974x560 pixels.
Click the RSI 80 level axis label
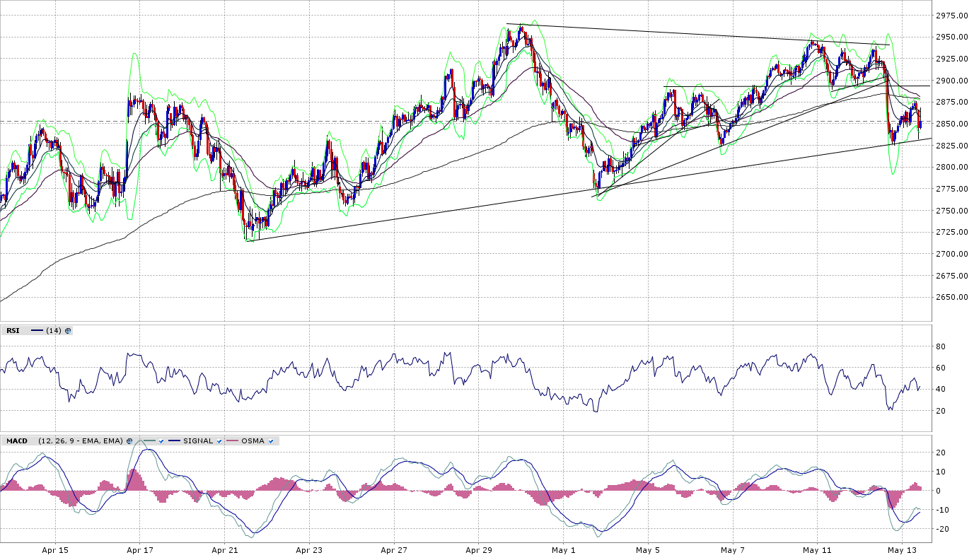coord(941,346)
